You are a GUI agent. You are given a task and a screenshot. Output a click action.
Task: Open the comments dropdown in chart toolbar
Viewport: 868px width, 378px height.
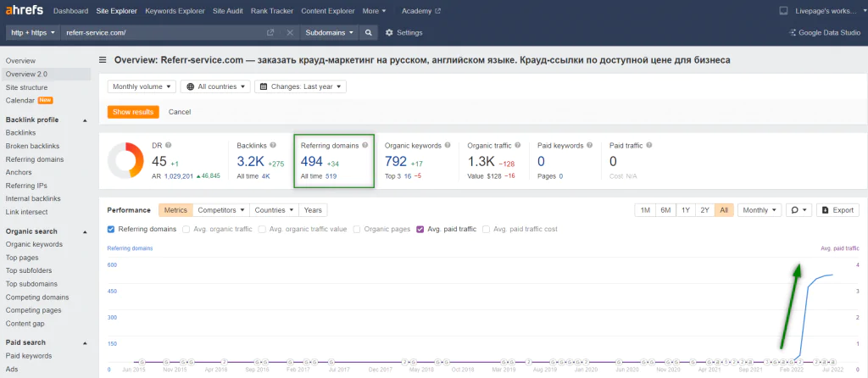(x=799, y=210)
